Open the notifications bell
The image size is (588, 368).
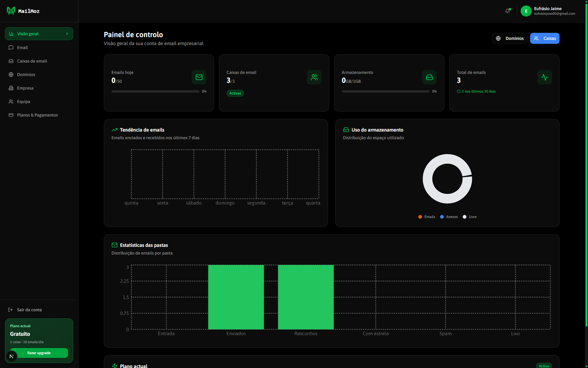pos(507,11)
